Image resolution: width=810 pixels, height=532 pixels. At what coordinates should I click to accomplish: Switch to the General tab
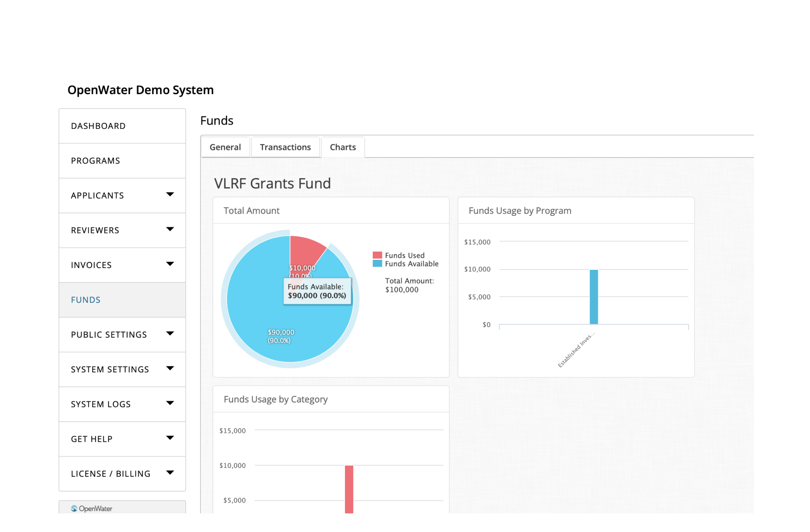[x=225, y=147]
